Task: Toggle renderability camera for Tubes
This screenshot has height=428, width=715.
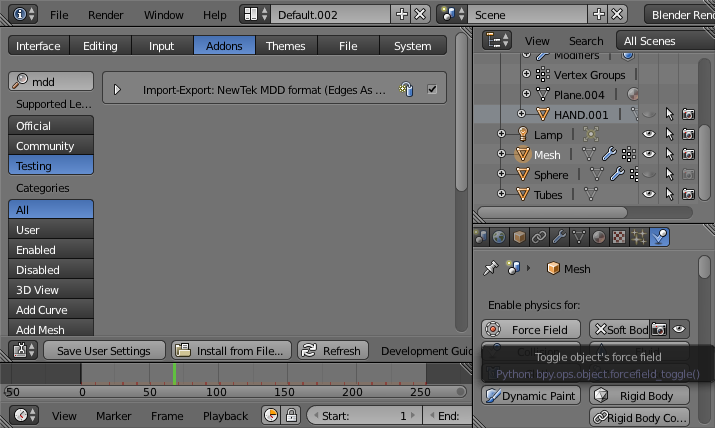Action: pos(689,194)
